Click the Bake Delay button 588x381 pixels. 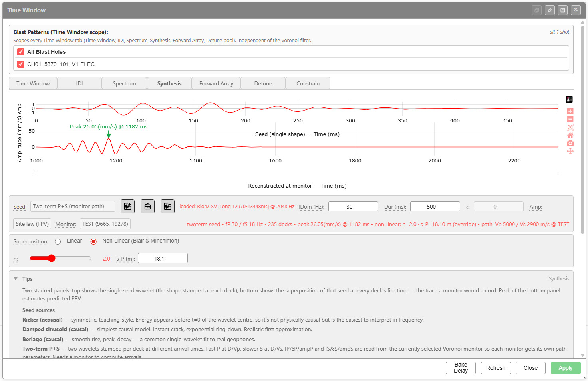tap(461, 368)
